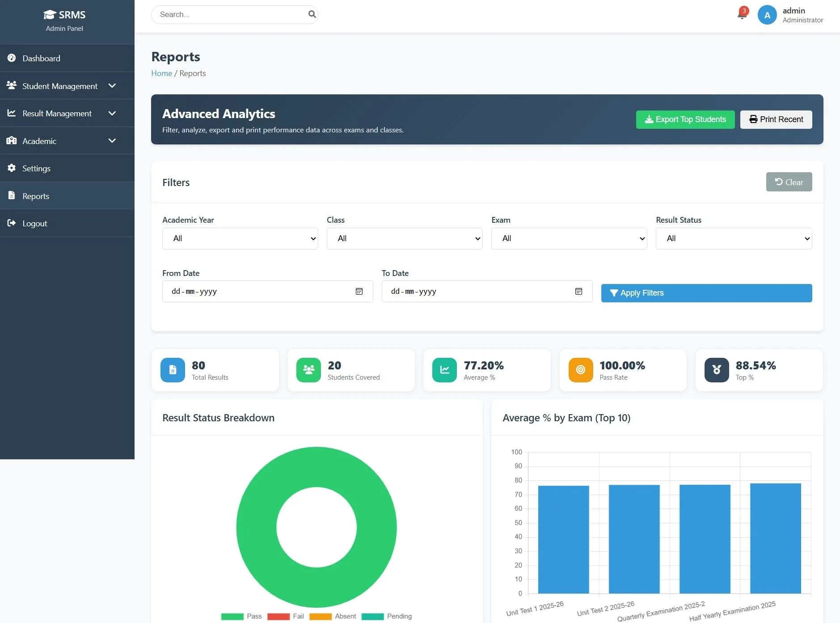The width and height of the screenshot is (840, 623).
Task: Expand the Academic Year dropdown
Action: [x=240, y=238]
